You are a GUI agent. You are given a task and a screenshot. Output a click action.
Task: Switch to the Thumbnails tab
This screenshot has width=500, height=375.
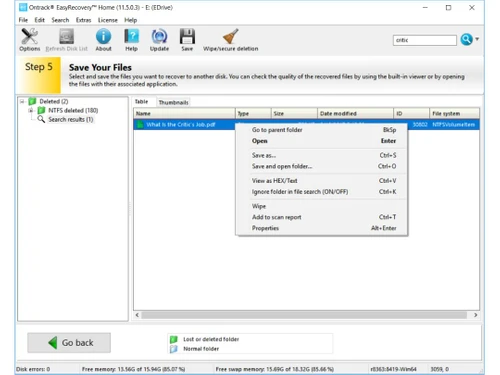coord(173,102)
